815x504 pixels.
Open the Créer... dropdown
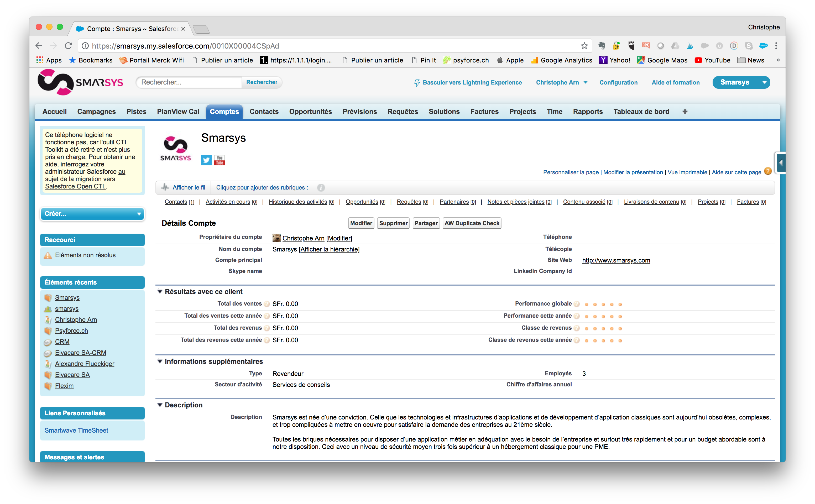click(92, 214)
